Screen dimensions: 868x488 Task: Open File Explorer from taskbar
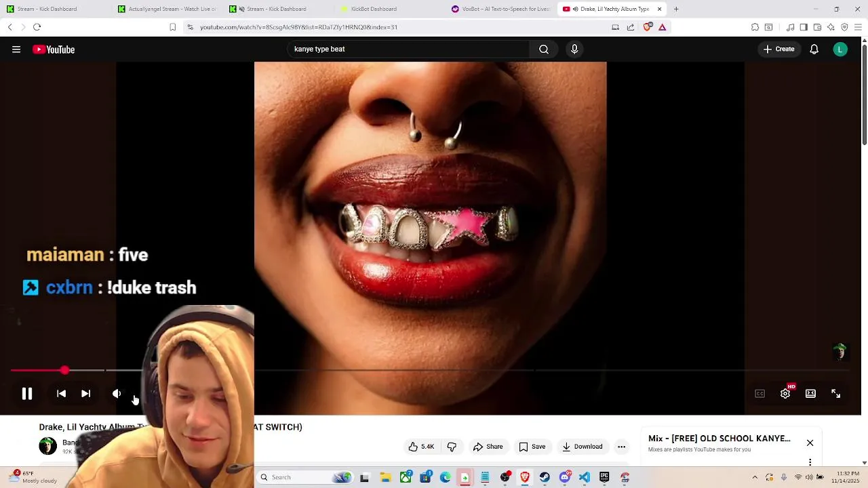click(385, 477)
